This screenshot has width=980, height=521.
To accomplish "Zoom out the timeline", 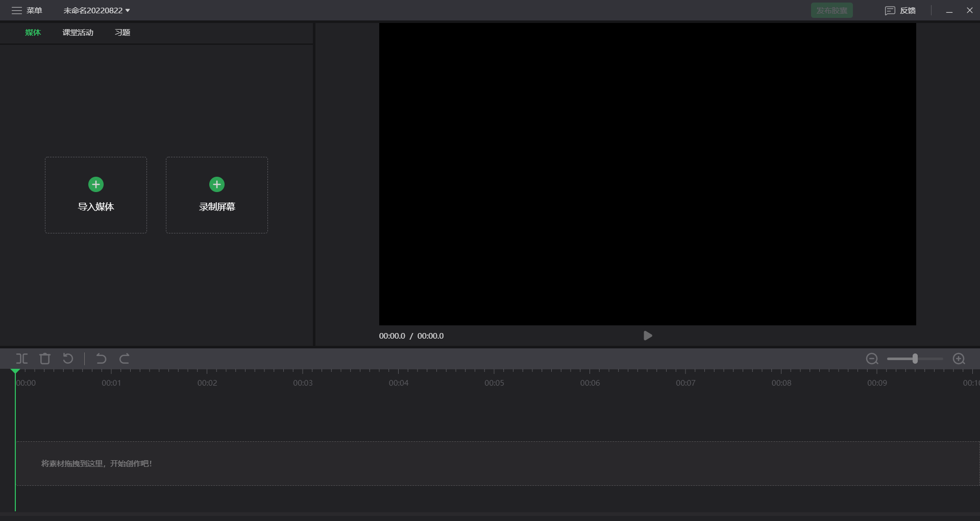I will coord(872,359).
